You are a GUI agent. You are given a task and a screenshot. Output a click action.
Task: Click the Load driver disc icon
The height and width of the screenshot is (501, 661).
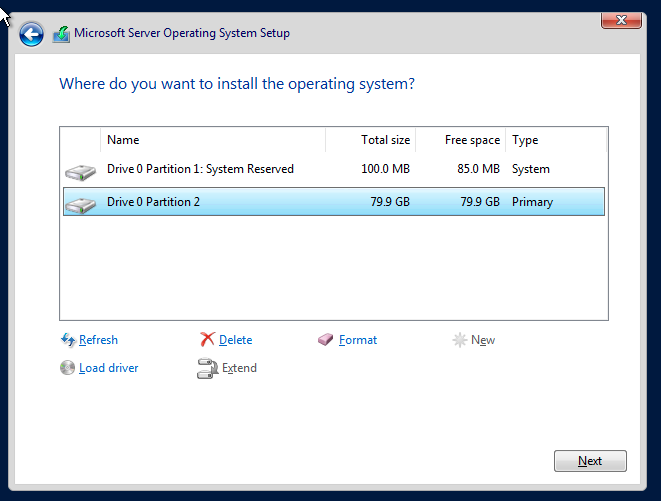tap(67, 368)
